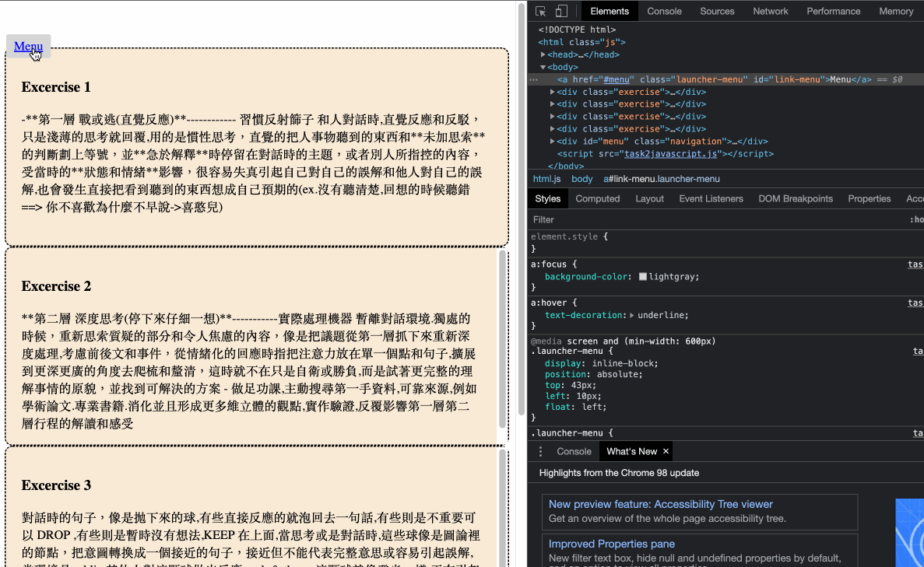Click the display: inline-block declaration
This screenshot has height=567, width=924.
pos(601,363)
